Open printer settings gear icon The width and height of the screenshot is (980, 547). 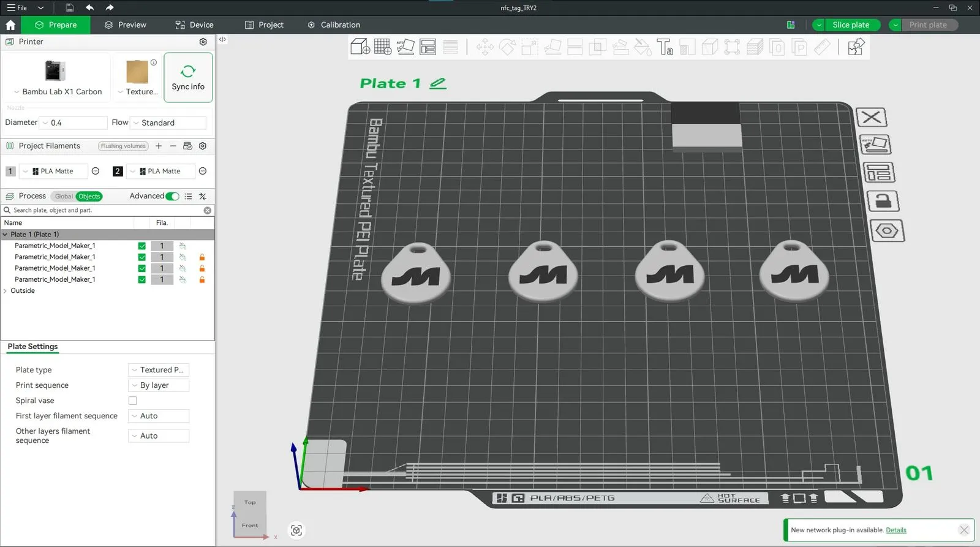pyautogui.click(x=203, y=42)
